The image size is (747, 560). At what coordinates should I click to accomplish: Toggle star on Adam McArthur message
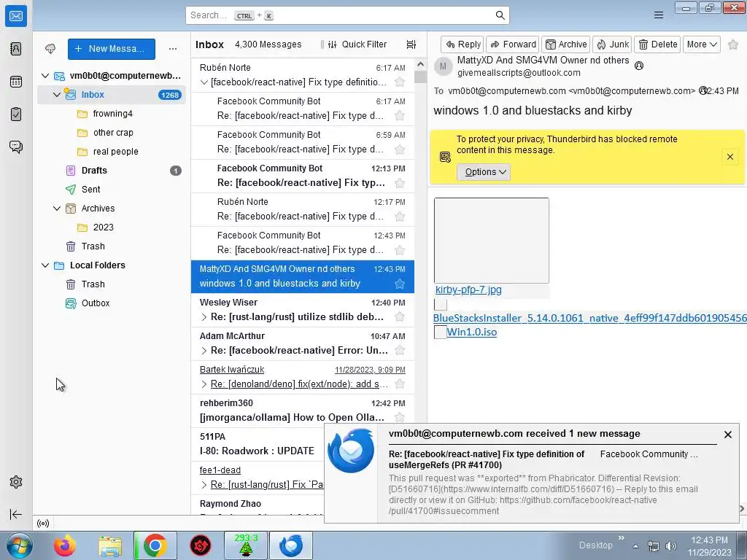point(400,351)
